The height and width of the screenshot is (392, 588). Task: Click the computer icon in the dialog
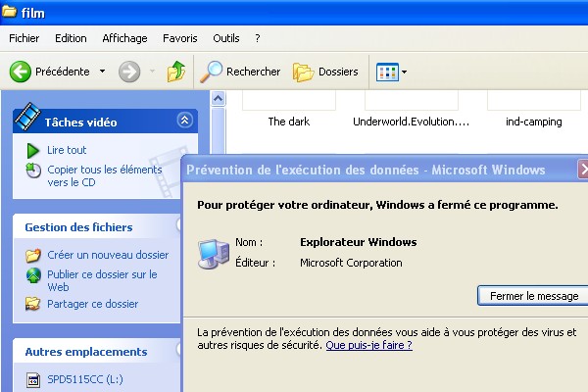tap(214, 254)
